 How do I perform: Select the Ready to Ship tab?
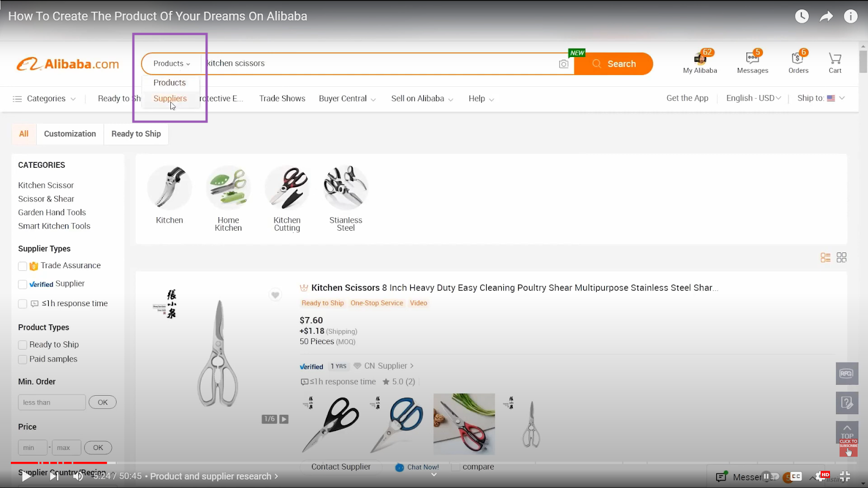[136, 134]
